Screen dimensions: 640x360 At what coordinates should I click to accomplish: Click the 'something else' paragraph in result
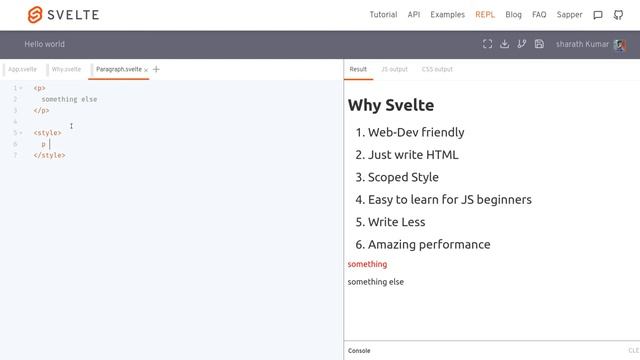point(376,282)
